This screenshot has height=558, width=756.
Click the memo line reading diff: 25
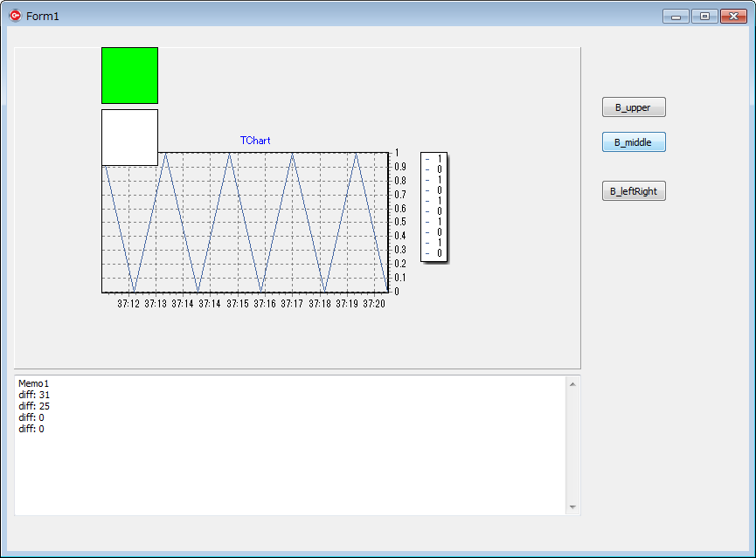(37, 406)
